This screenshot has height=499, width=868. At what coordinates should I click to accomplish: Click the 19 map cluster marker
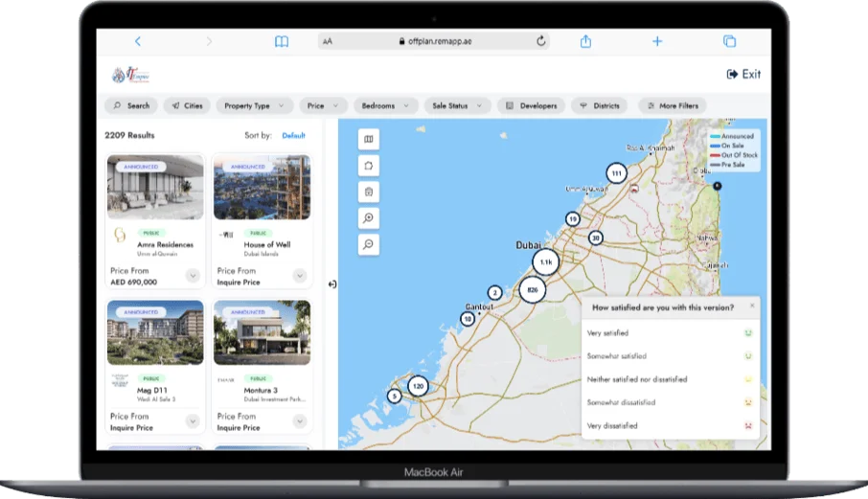(573, 219)
